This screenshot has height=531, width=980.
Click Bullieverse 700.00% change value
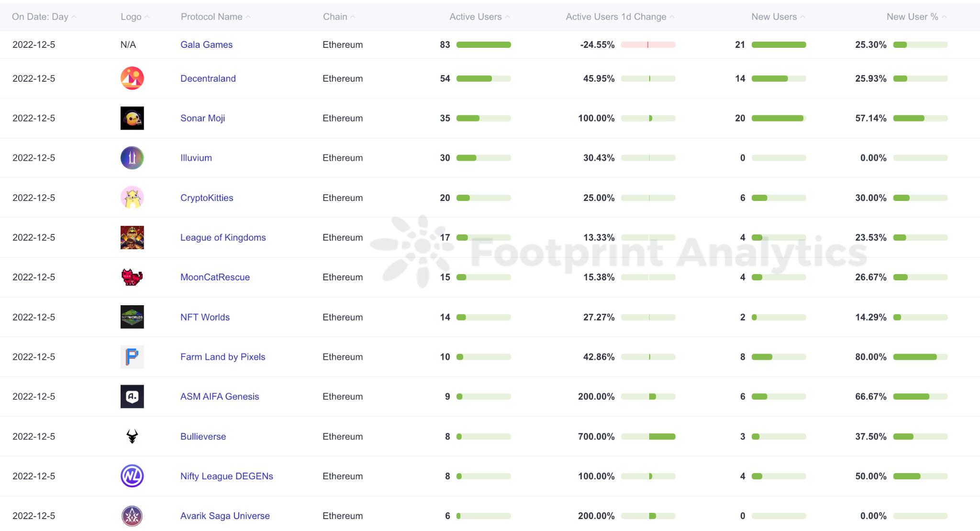point(596,436)
